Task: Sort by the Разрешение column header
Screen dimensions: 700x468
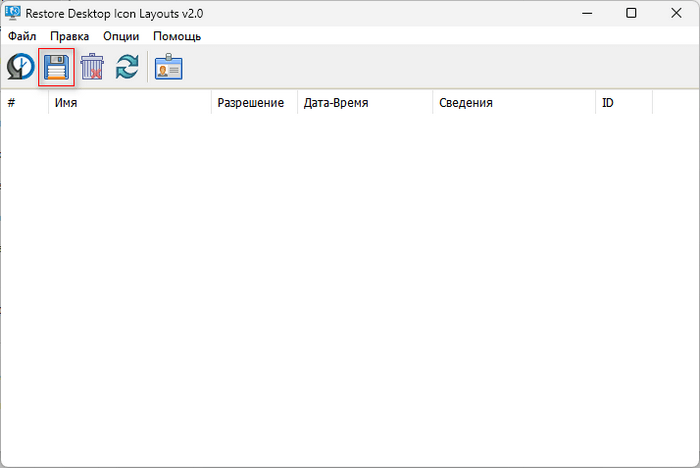Action: [254, 103]
